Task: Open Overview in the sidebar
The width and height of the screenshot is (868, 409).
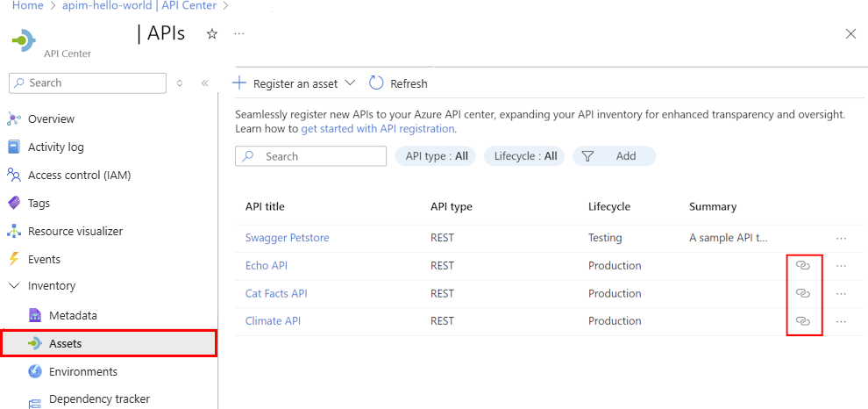Action: 51,118
